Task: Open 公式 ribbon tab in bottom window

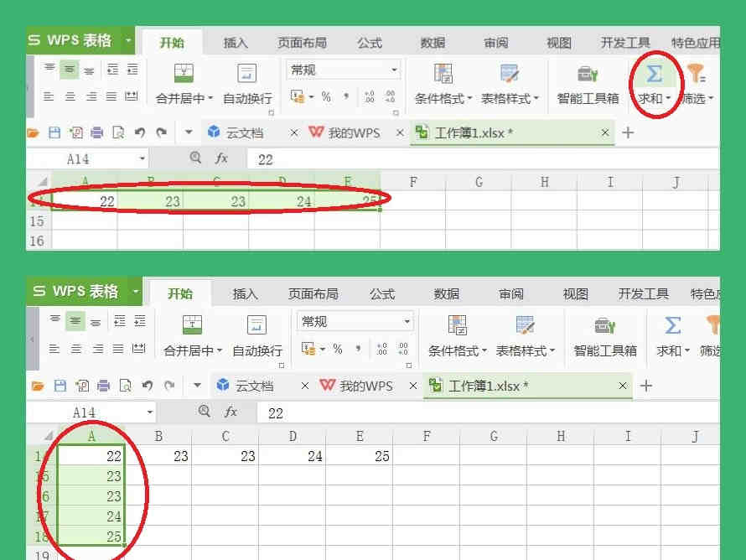Action: click(x=382, y=294)
